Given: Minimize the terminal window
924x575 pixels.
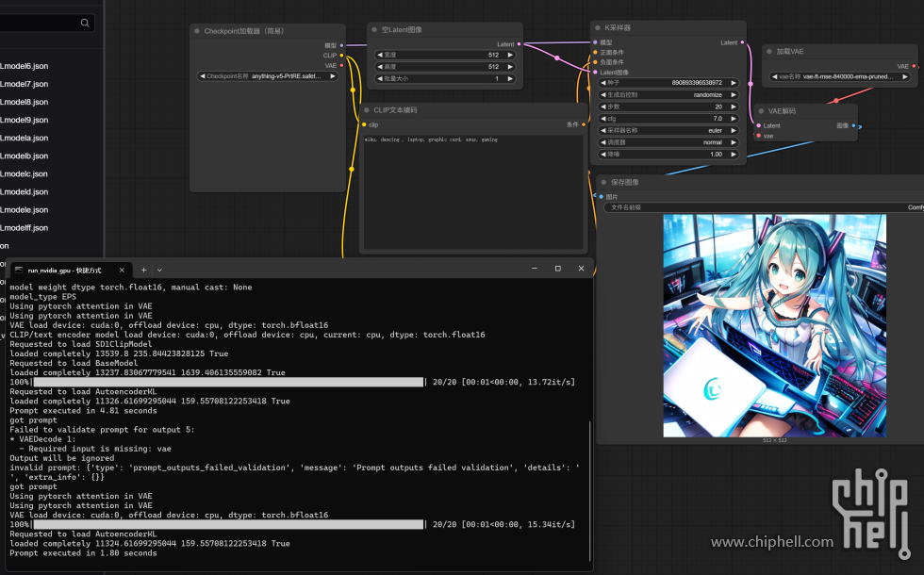Looking at the screenshot, I should [534, 268].
